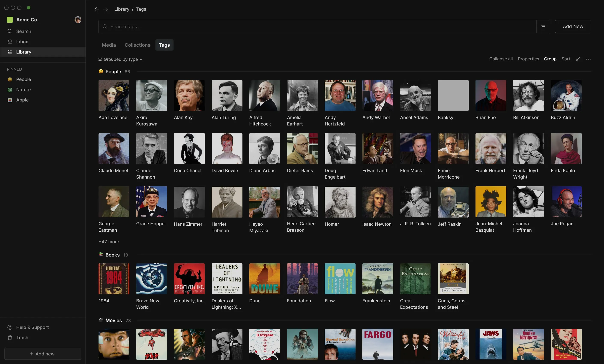Image resolution: width=604 pixels, height=364 pixels.
Task: Click the sidebar Add new button
Action: 43,354
